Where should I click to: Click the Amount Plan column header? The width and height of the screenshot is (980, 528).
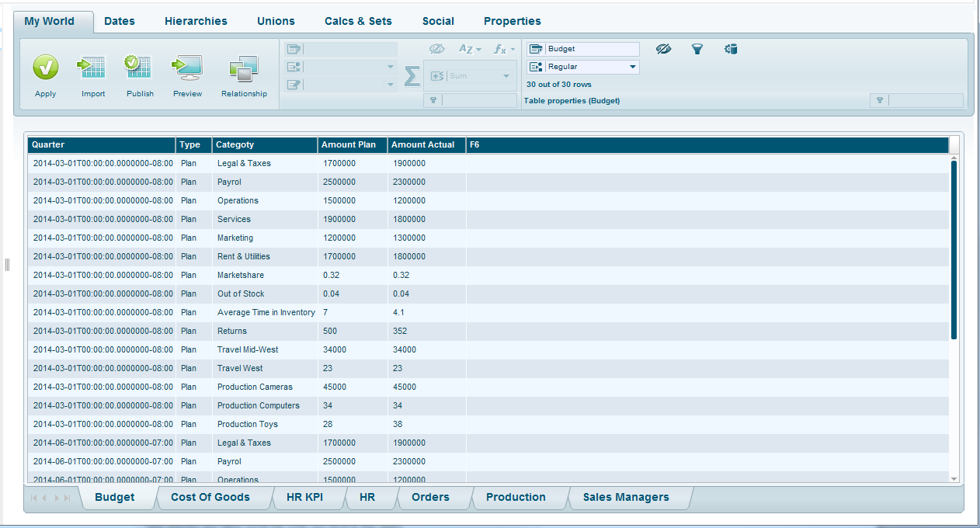(349, 145)
